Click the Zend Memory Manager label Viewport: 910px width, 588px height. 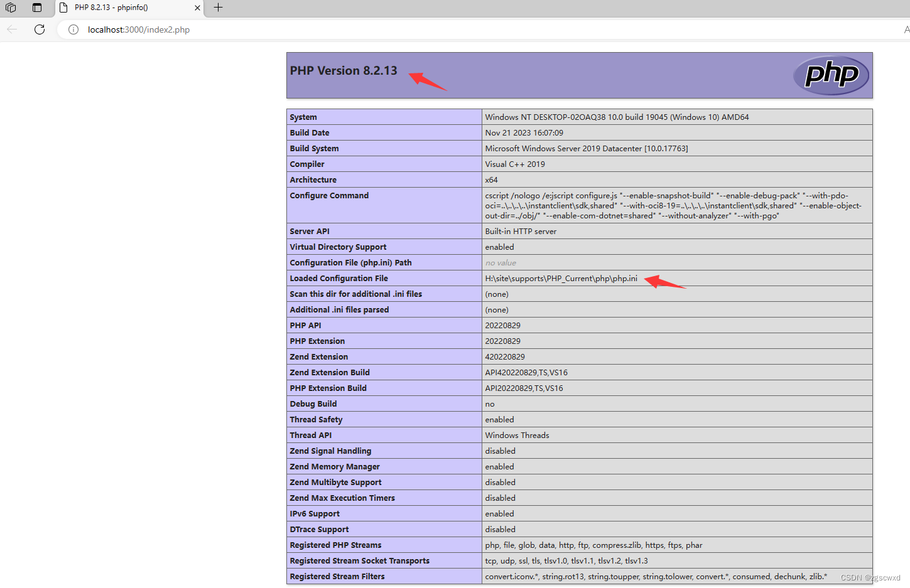point(335,467)
